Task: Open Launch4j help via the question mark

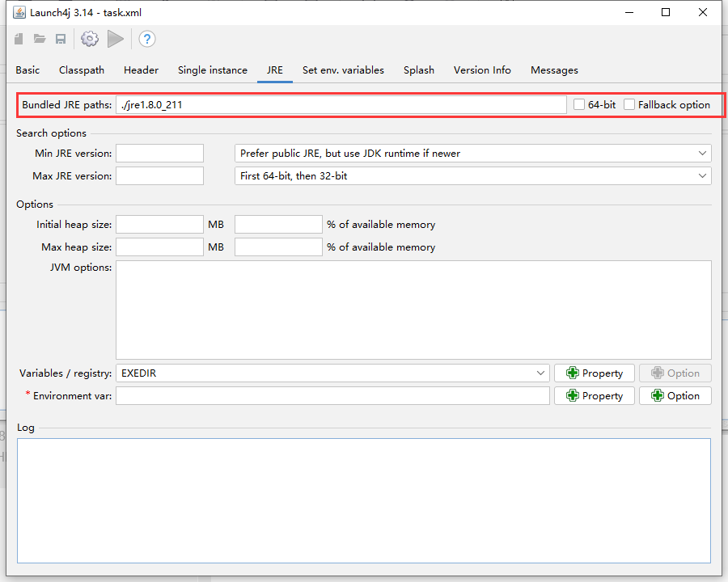Action: [146, 39]
